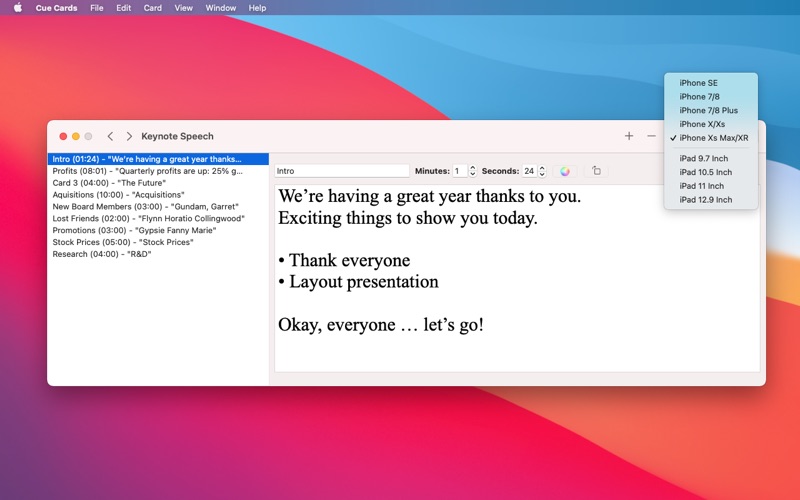The height and width of the screenshot is (500, 800).
Task: Go to the next card with forward chevron
Action: pos(129,136)
